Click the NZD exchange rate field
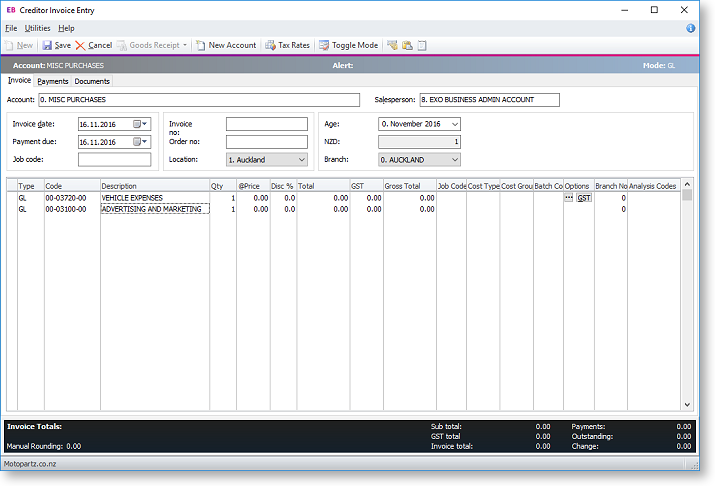The image size is (715, 486). click(x=419, y=142)
